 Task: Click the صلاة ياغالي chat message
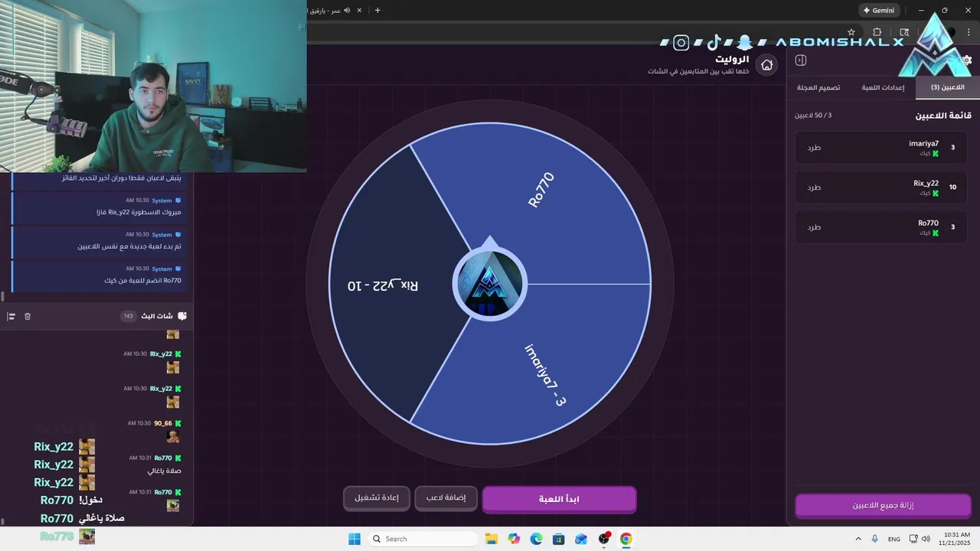pos(164,471)
